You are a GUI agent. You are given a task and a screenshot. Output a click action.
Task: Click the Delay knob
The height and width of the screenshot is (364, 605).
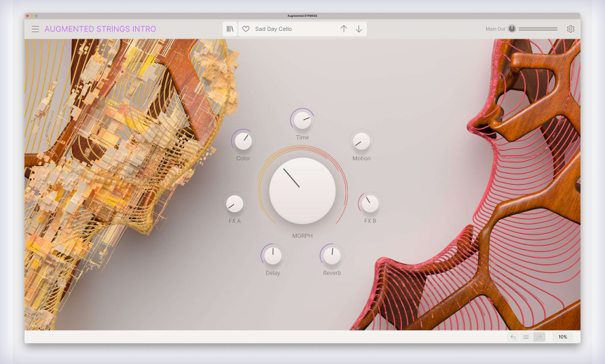[273, 255]
